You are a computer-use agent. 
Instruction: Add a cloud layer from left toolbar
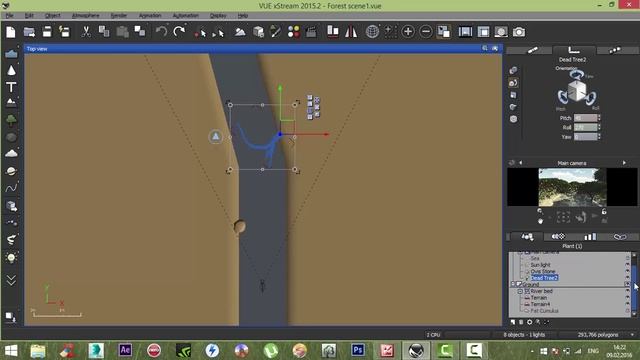(11, 153)
